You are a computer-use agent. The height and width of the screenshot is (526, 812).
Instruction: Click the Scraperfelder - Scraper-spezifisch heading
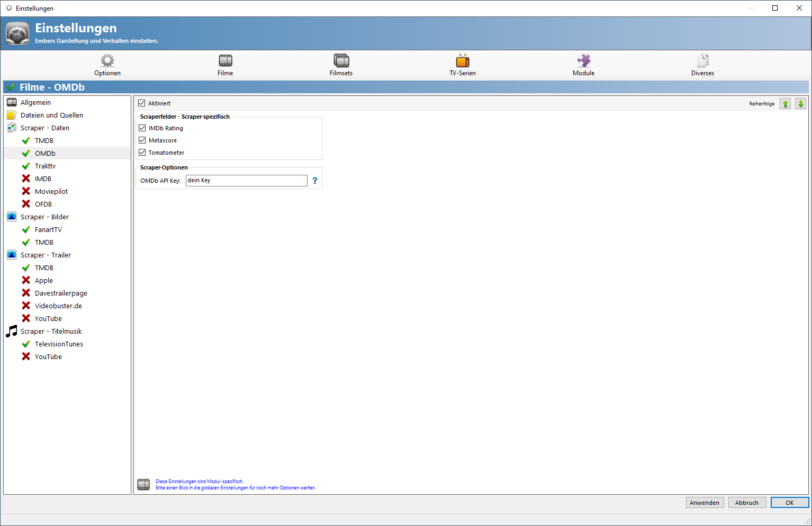tap(185, 117)
